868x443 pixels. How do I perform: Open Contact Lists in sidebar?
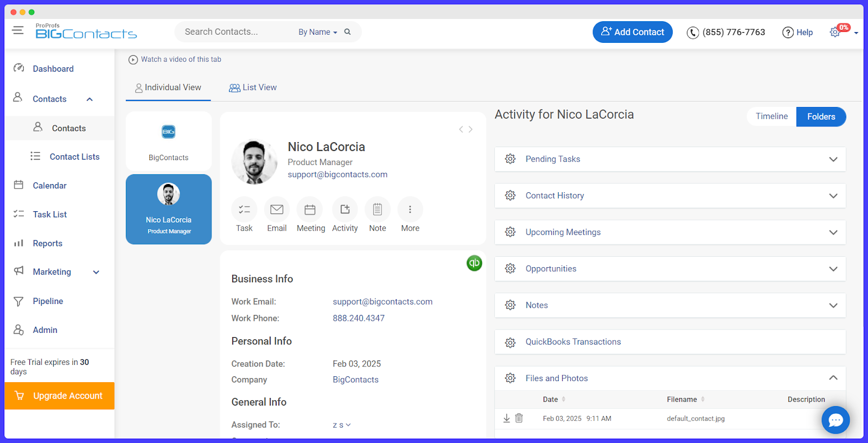click(x=74, y=157)
